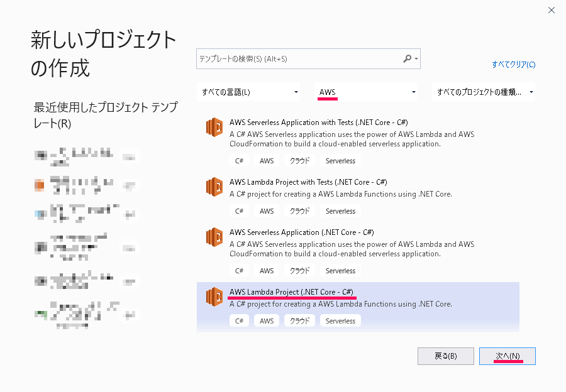566x392 pixels.
Task: Select AWS Lambda Project with Tests template title
Action: 308,182
